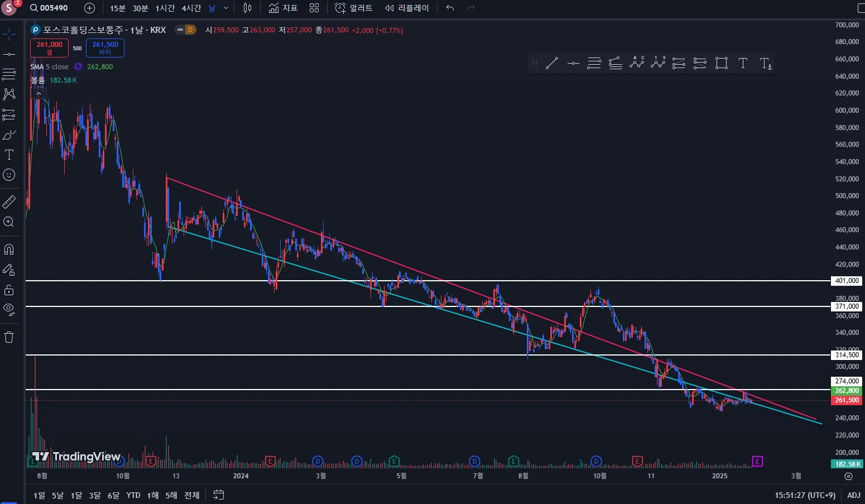Image resolution: width=865 pixels, height=504 pixels.
Task: Open the forecasting and measurement tools
Action: [9, 114]
